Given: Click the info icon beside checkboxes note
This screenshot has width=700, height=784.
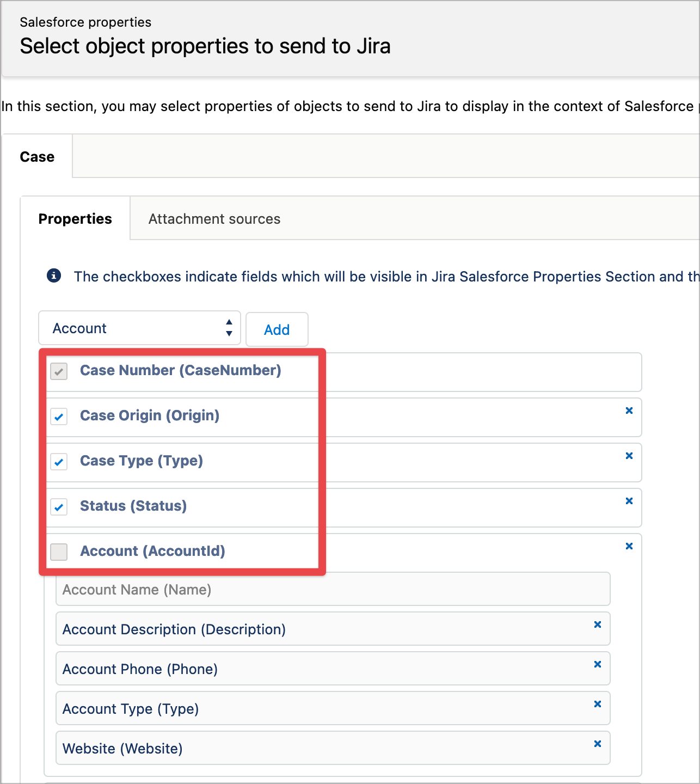Looking at the screenshot, I should (54, 275).
